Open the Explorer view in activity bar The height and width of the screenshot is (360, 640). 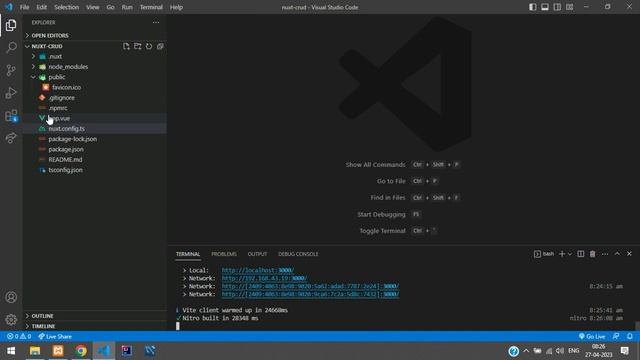click(11, 25)
